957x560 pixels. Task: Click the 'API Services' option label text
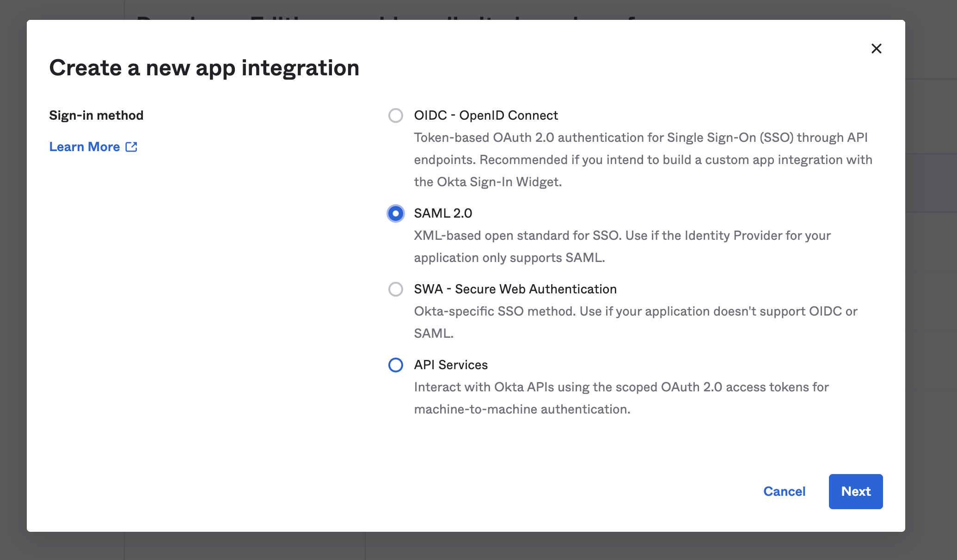(x=451, y=365)
